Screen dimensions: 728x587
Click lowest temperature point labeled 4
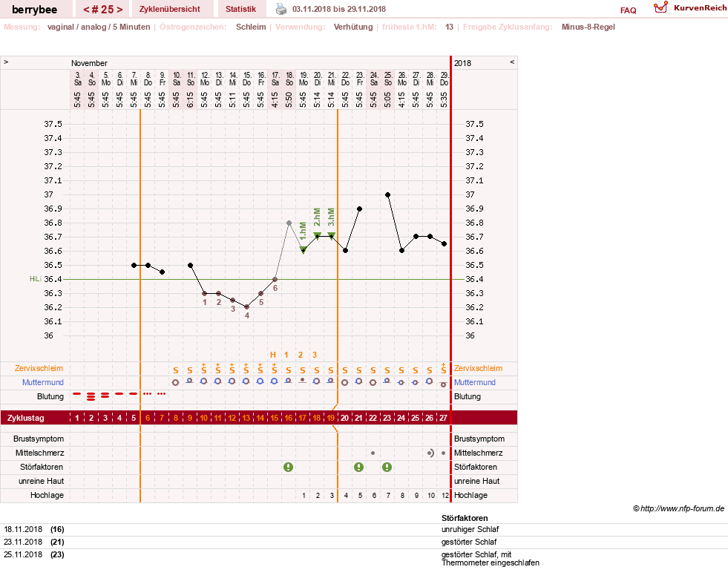coord(246,307)
